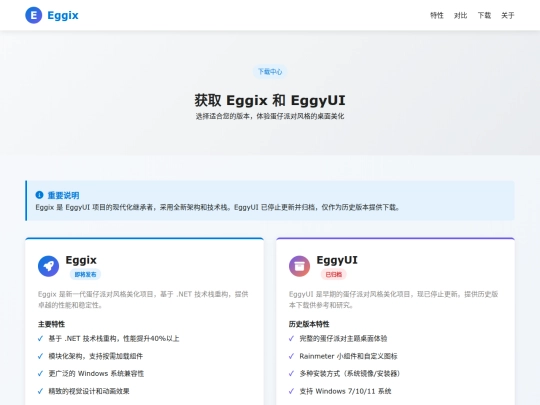The height and width of the screenshot is (405, 540).
Task: Click the text 支持 Windows 7/10/11 系统
Action: tap(345, 391)
